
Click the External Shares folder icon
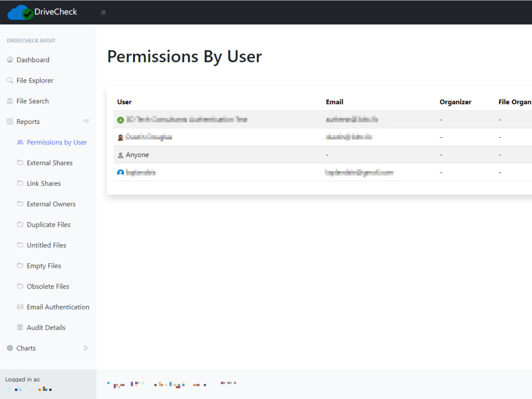(20, 162)
